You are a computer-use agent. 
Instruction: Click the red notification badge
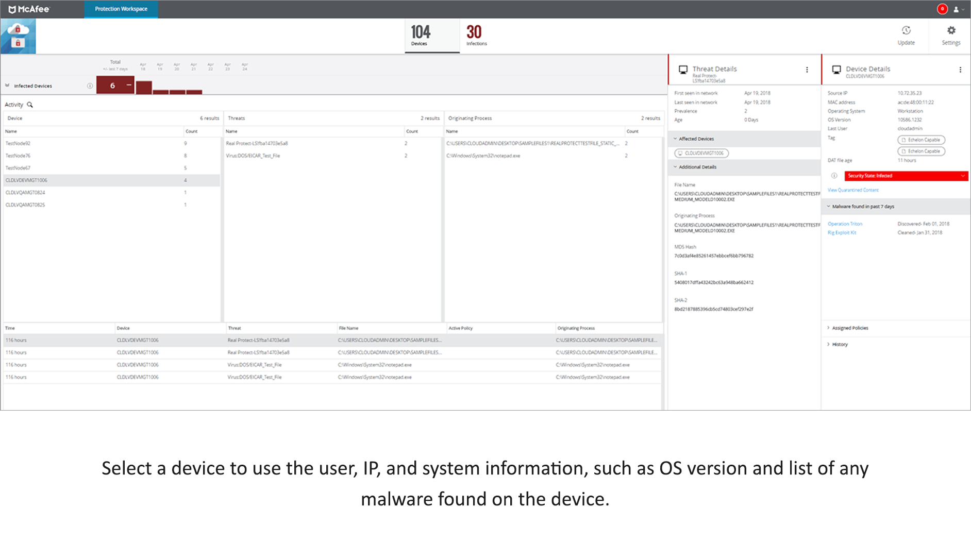tap(942, 9)
